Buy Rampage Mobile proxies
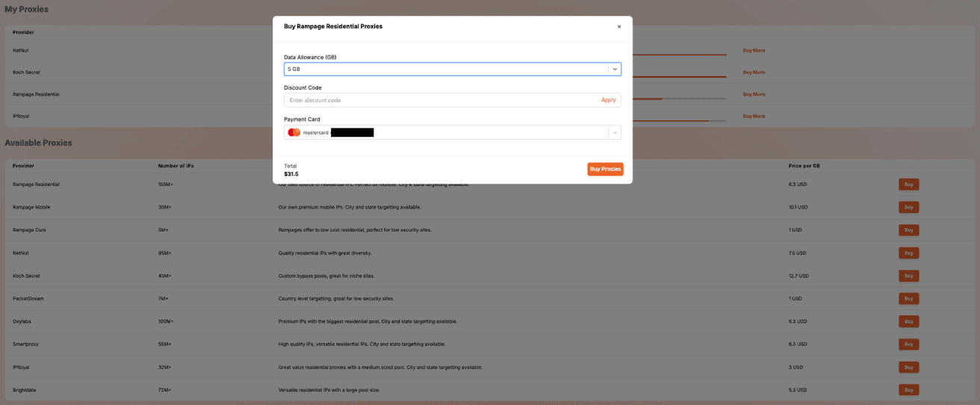 click(x=908, y=207)
